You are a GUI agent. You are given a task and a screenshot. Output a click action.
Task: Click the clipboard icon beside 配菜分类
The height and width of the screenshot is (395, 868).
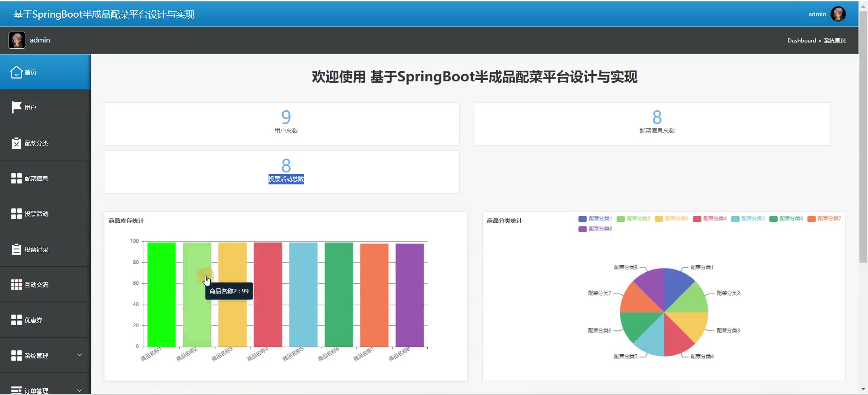tap(16, 143)
